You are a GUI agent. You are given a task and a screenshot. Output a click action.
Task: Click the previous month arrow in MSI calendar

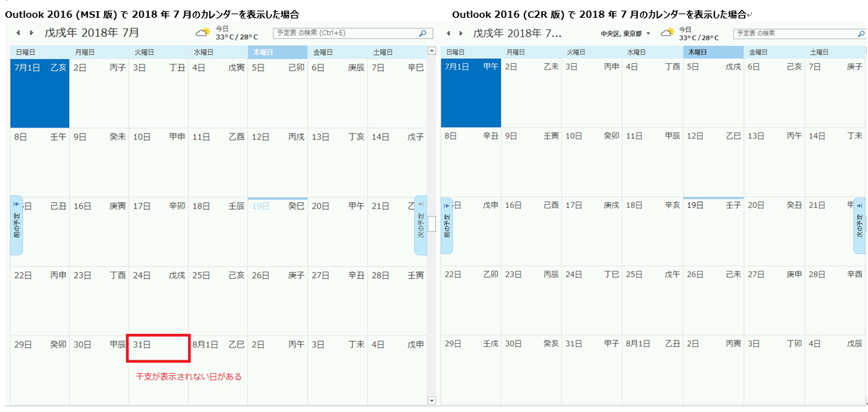[x=19, y=33]
